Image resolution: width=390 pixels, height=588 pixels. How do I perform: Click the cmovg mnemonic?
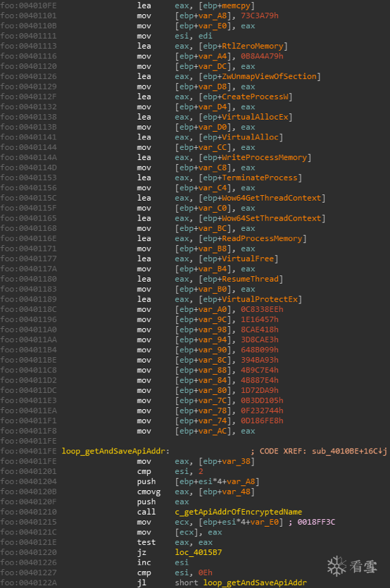[x=149, y=492]
